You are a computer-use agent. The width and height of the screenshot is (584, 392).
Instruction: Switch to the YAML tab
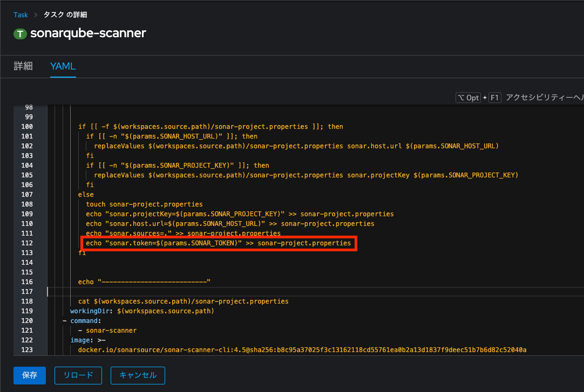(63, 66)
